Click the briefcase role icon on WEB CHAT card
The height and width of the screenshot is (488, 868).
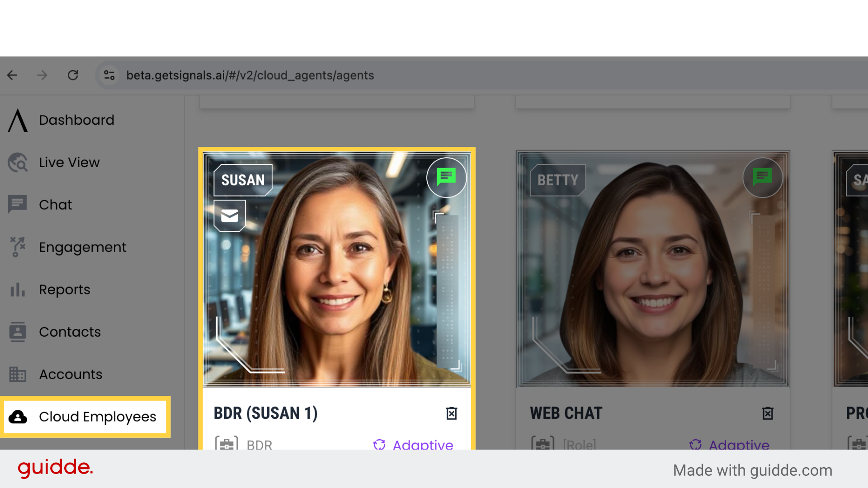[542, 443]
